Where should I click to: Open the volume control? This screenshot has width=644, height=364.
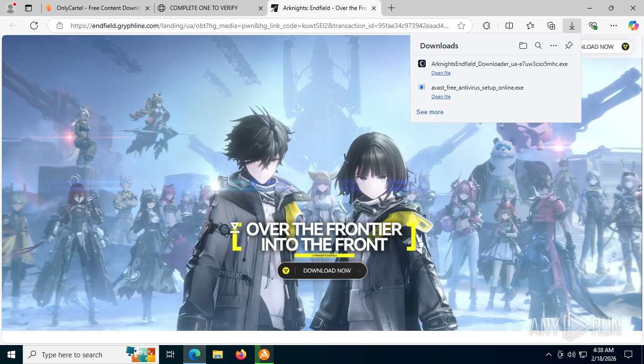click(572, 355)
